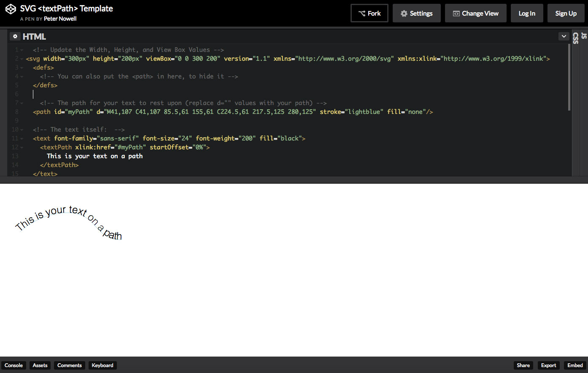Viewport: 588px width, 373px height.
Task: Open HTML editor settings gear
Action: coord(15,37)
